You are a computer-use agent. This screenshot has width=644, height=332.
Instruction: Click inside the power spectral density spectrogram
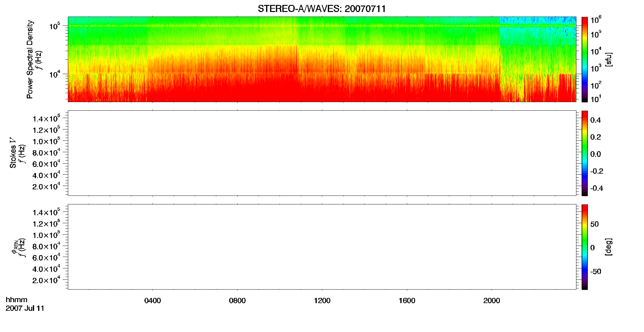(x=322, y=59)
